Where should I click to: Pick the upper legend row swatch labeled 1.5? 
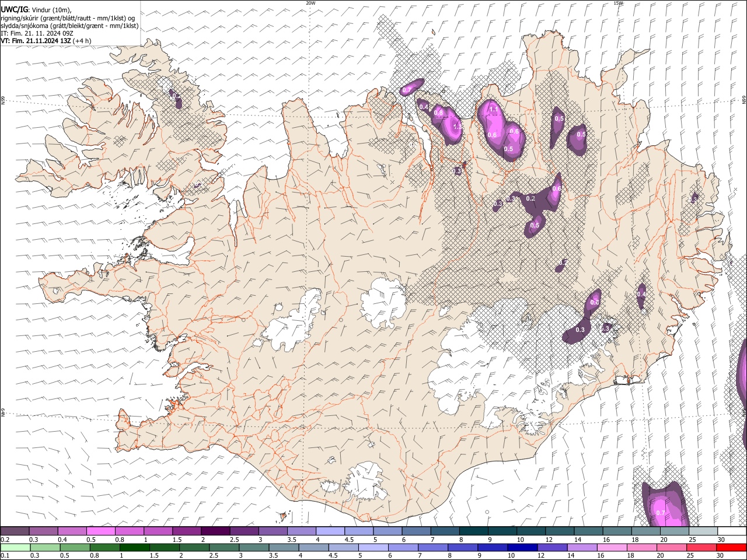187,531
